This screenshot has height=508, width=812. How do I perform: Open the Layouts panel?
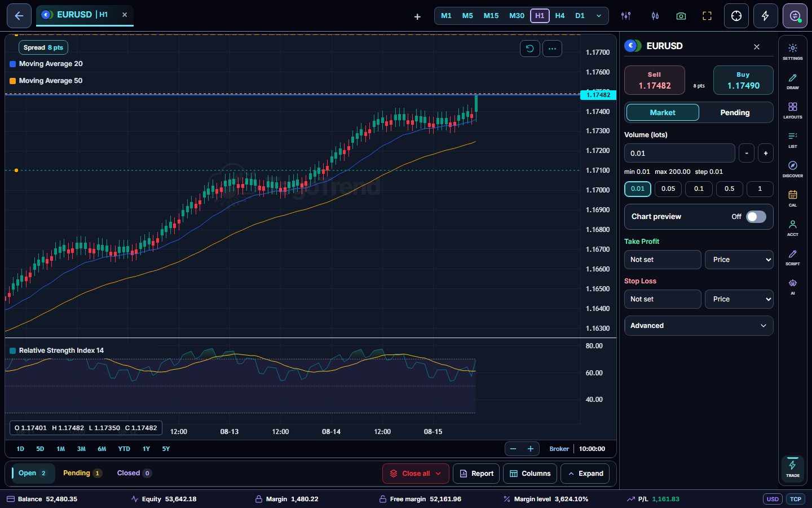pos(793,110)
